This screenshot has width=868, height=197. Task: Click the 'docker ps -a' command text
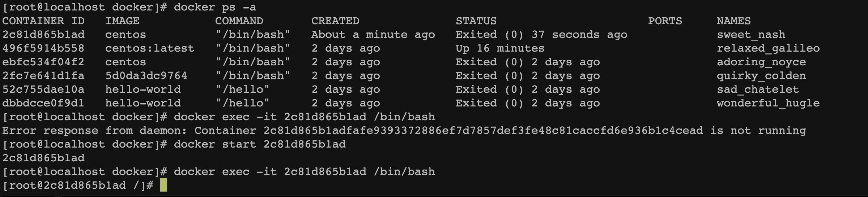coord(215,7)
